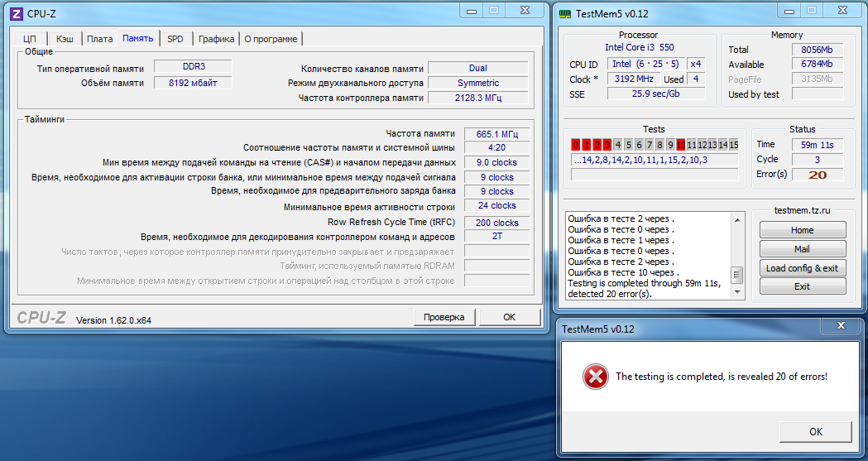Click the 59m 11s time value

pyautogui.click(x=817, y=145)
